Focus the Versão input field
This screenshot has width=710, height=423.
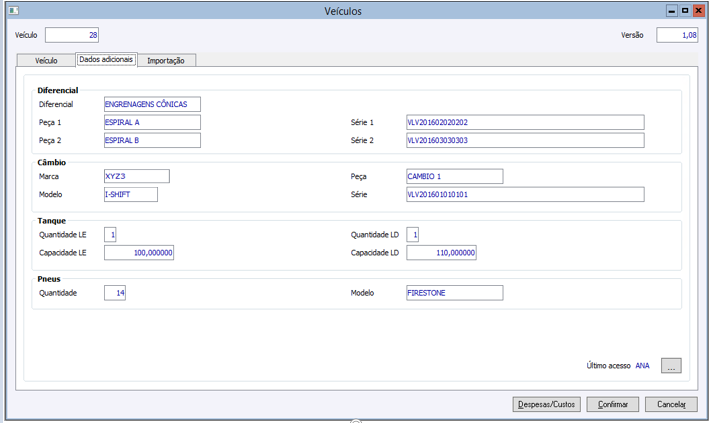point(677,35)
